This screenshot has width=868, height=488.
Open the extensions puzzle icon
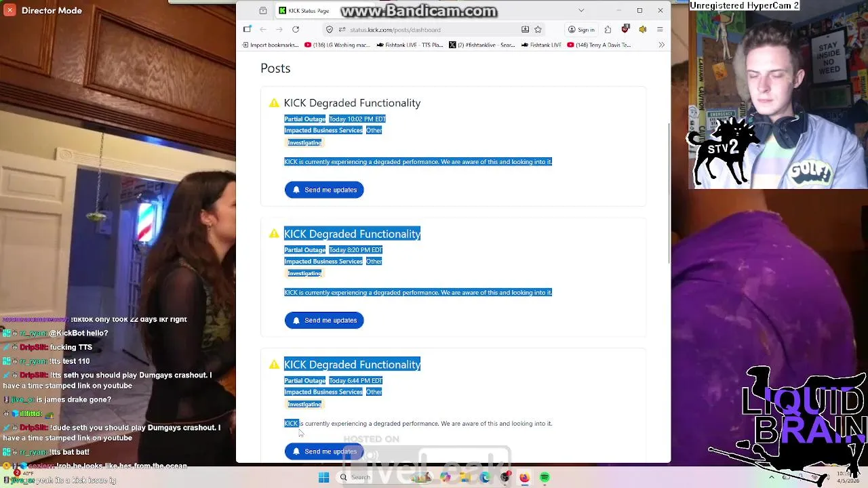click(608, 29)
